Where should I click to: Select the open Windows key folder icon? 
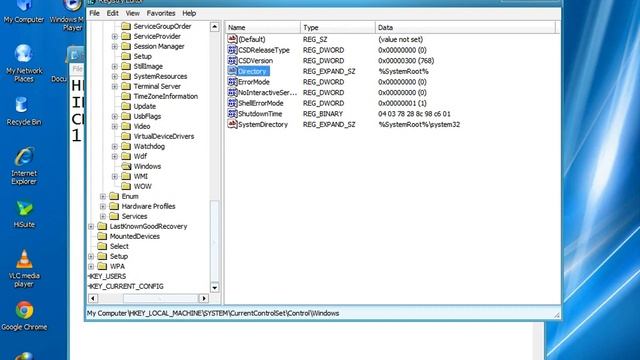coord(126,167)
